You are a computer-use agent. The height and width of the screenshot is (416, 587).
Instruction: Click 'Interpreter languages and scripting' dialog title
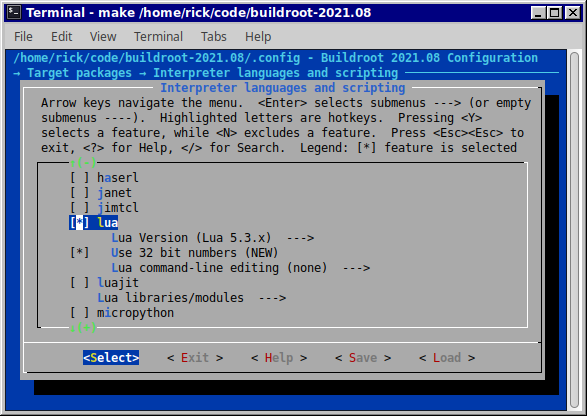pyautogui.click(x=283, y=88)
